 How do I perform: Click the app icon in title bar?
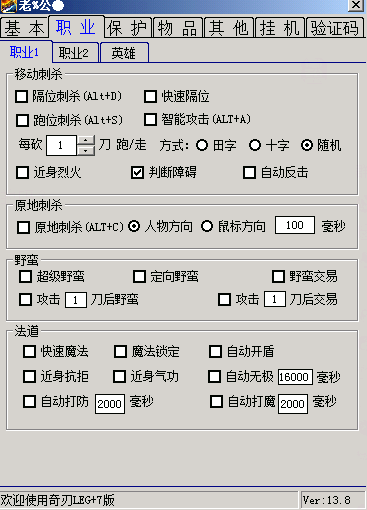coord(8,6)
